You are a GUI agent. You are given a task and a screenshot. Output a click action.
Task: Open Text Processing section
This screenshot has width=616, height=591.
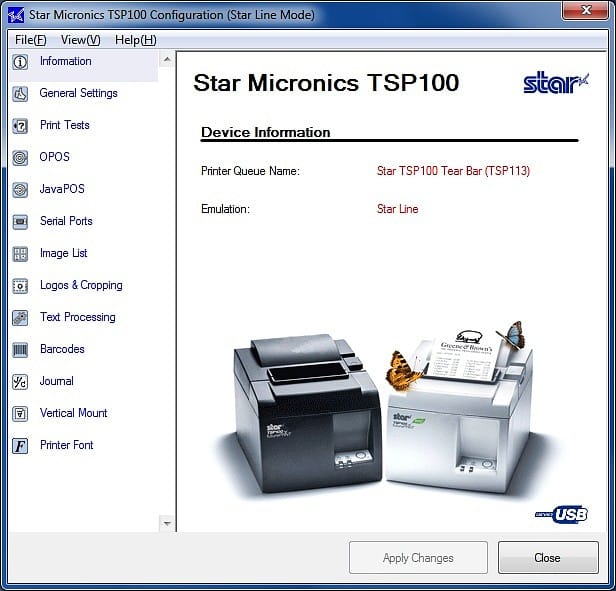pos(78,317)
